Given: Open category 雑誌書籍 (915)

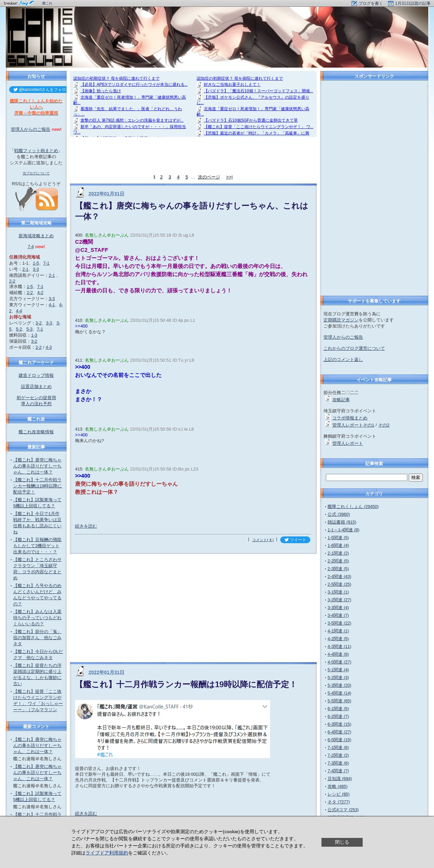Looking at the screenshot, I should click(342, 522).
